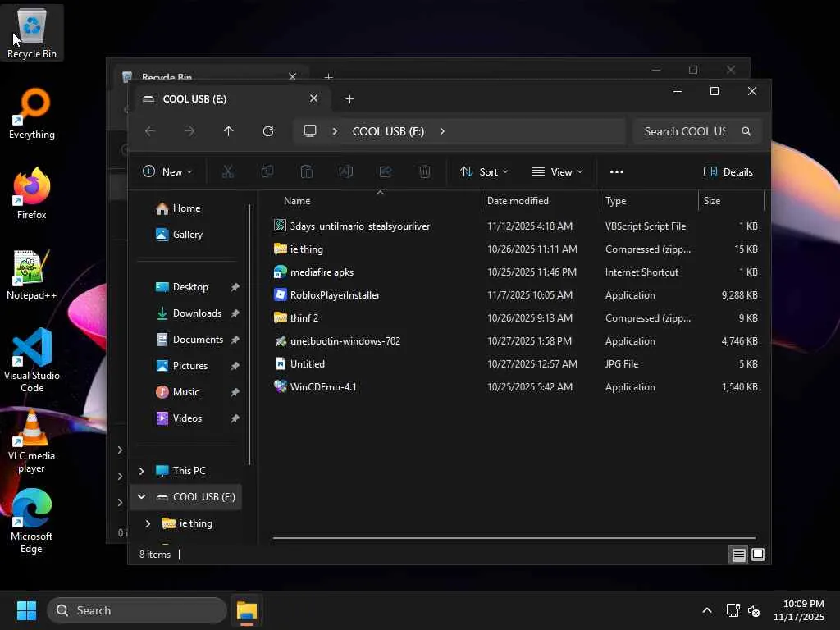Click chevron before COOL USB in address bar
The width and height of the screenshot is (840, 630).
point(335,131)
